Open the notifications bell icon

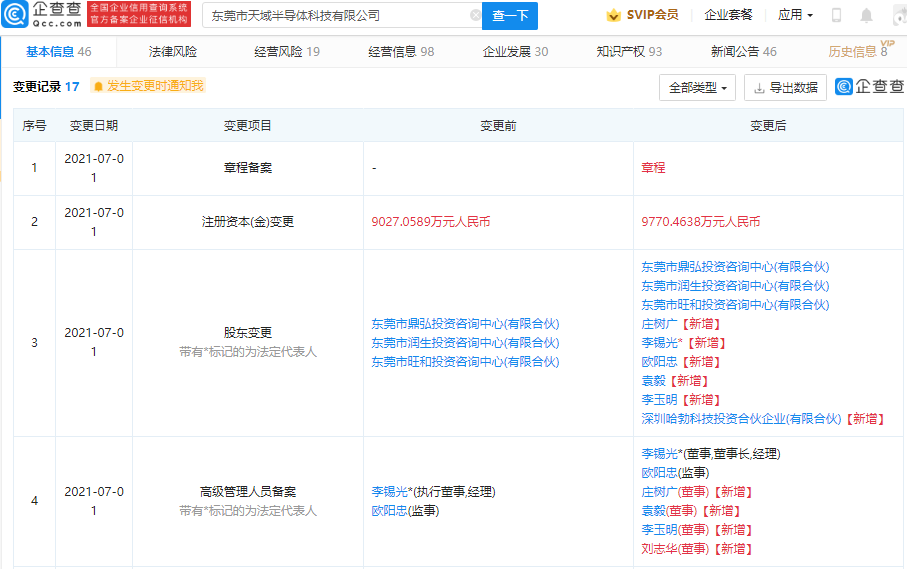[865, 15]
